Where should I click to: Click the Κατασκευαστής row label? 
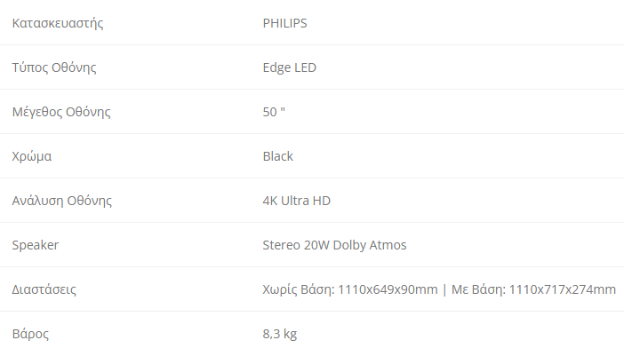click(x=57, y=23)
